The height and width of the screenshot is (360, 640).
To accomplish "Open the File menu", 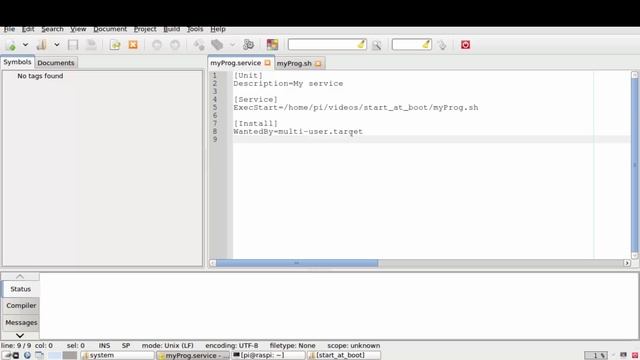I will (x=9, y=29).
